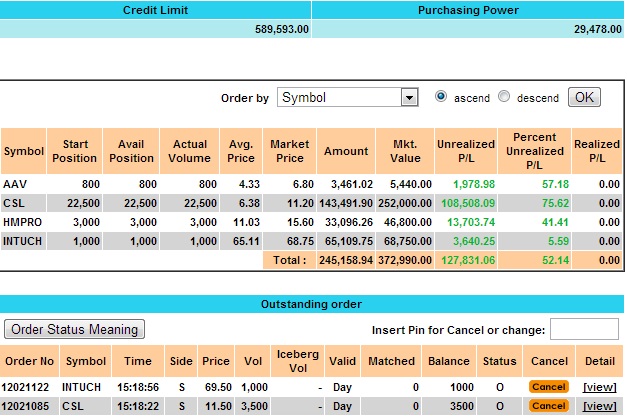This screenshot has height=416, width=627.
Task: Click the CSL symbol in portfolio table
Action: coord(15,203)
